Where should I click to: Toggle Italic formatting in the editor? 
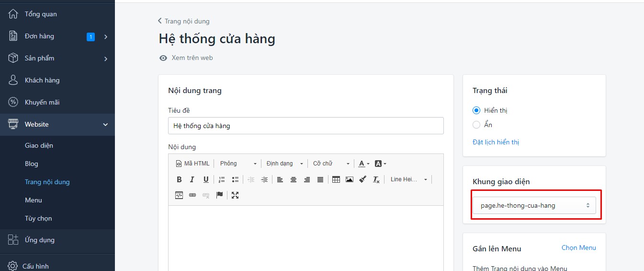point(192,179)
